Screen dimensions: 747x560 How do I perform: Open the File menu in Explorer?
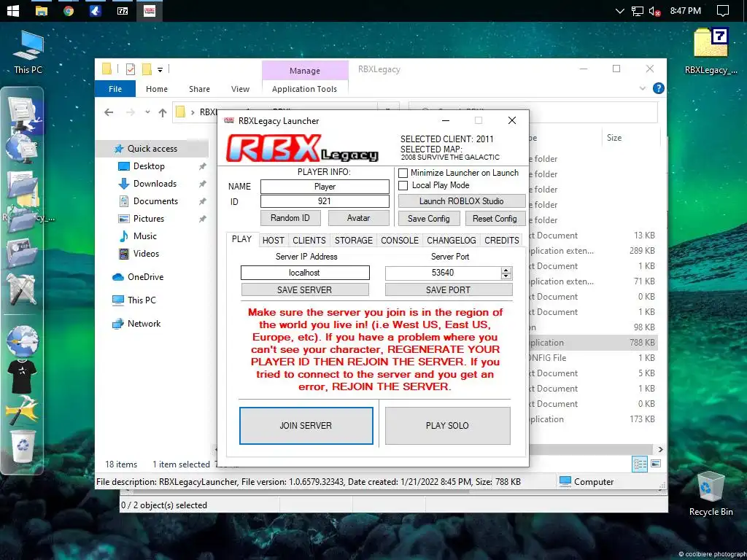[x=115, y=89]
